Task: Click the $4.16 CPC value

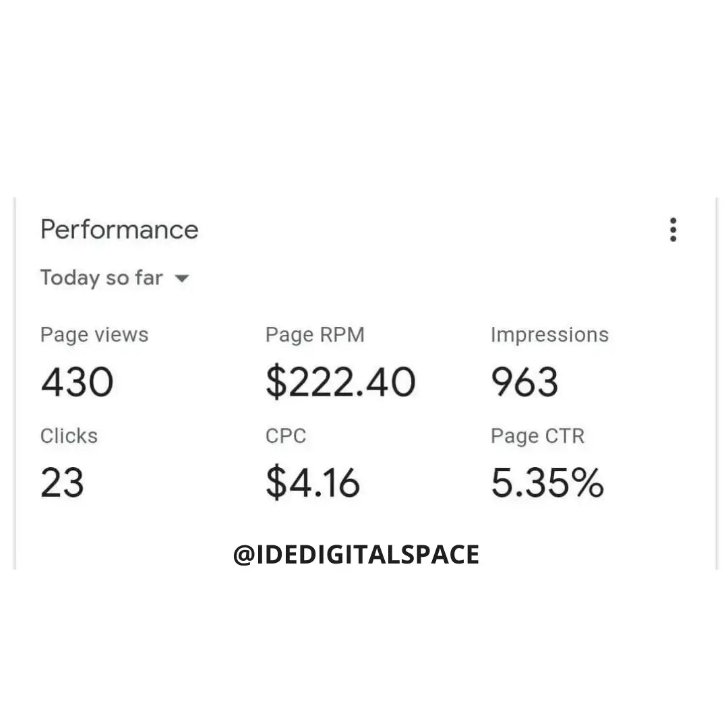Action: [313, 483]
